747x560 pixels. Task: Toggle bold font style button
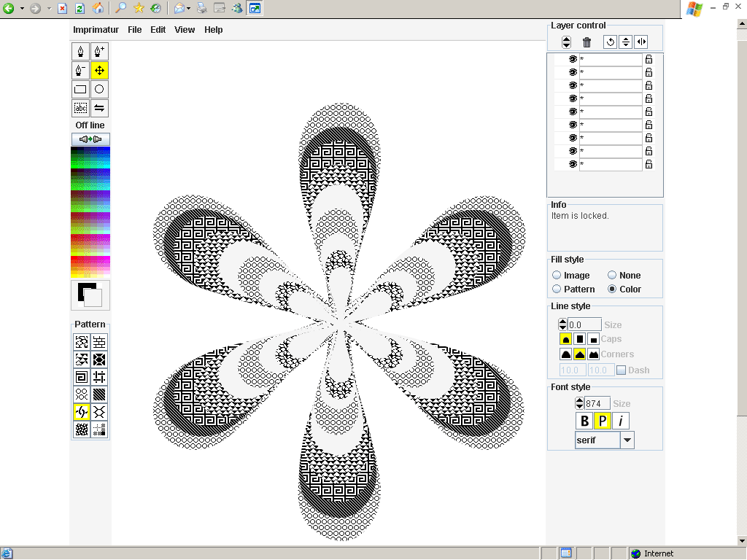tap(584, 421)
